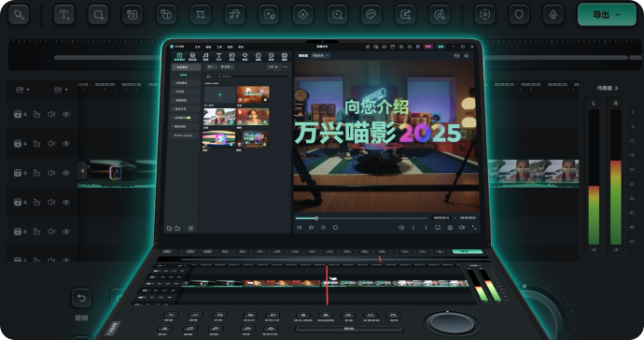Image resolution: width=644 pixels, height=340 pixels.
Task: Click the AI audio note icon
Action: click(439, 15)
